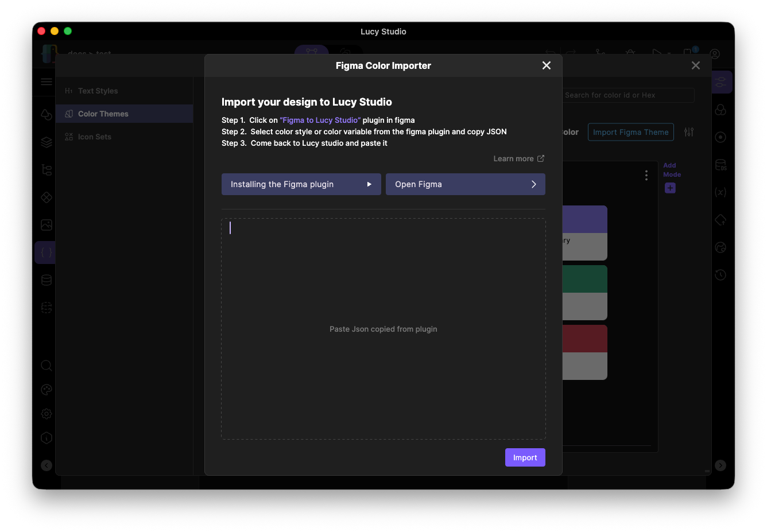The height and width of the screenshot is (532, 767).
Task: Open the variables (x) icon
Action: click(720, 192)
